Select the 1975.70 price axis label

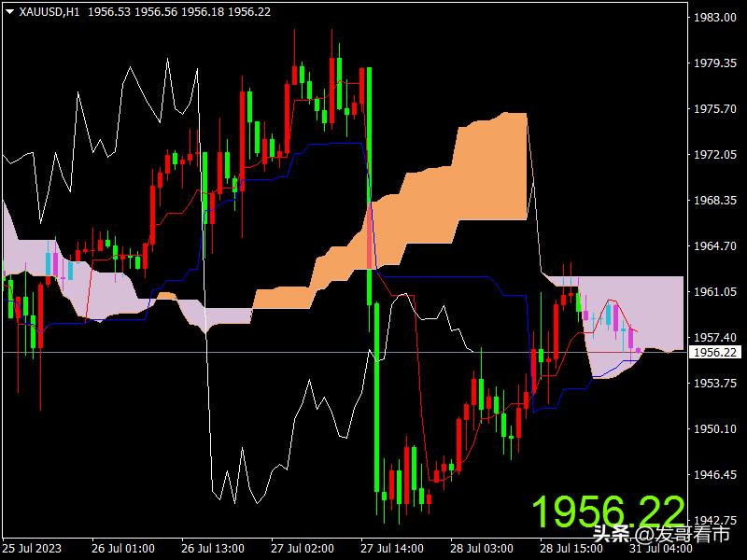(x=714, y=109)
